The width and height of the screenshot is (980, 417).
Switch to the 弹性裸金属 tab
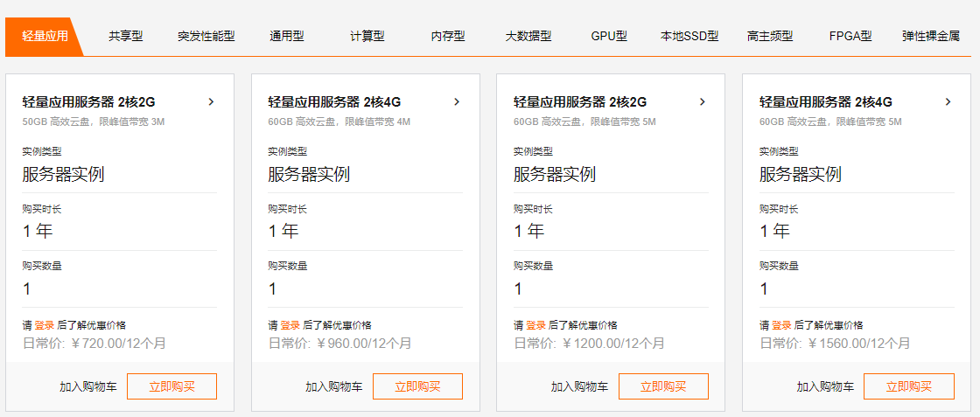[x=931, y=36]
